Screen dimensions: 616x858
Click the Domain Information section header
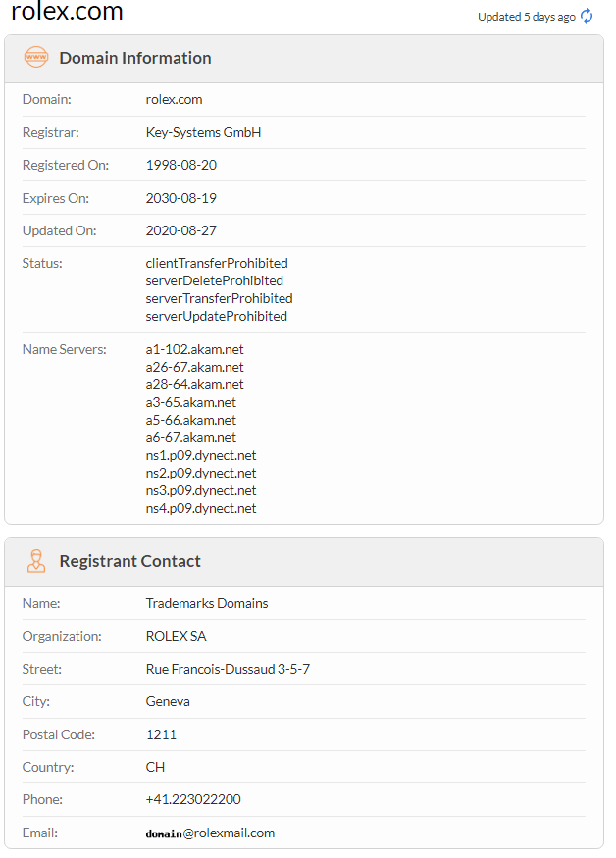click(135, 58)
